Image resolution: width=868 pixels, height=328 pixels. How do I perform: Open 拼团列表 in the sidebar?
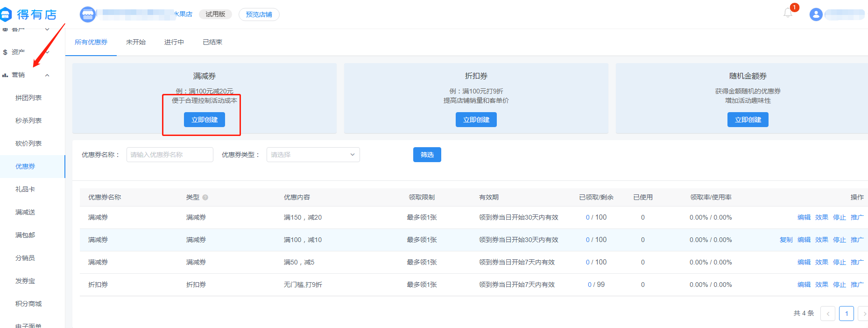coord(28,98)
